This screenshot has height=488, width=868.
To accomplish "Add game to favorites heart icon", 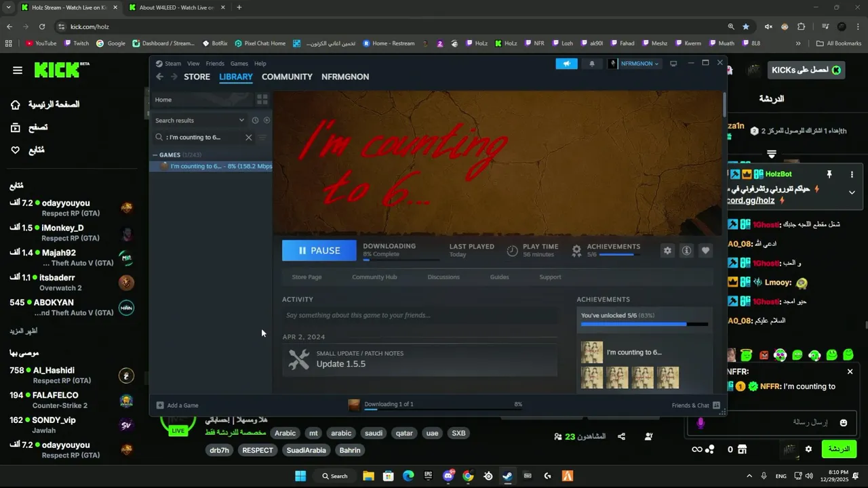I will [x=705, y=251].
